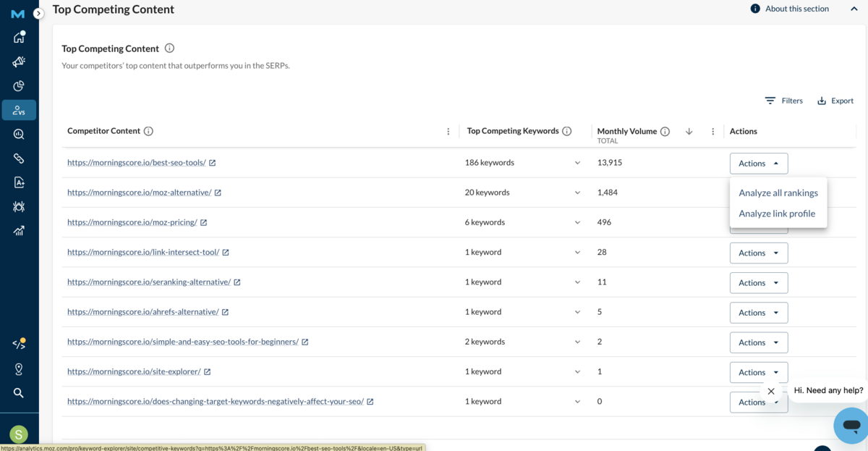Open the Moz Local pin icon
This screenshot has height=451, width=868.
19,369
